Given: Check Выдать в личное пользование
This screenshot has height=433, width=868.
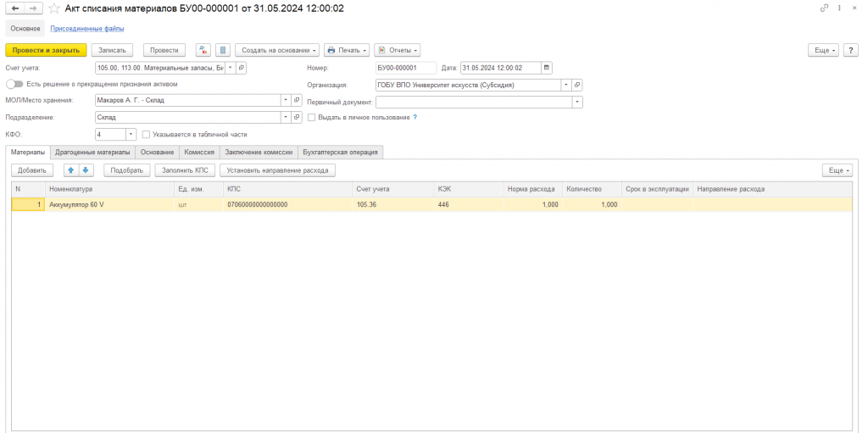Looking at the screenshot, I should [312, 118].
